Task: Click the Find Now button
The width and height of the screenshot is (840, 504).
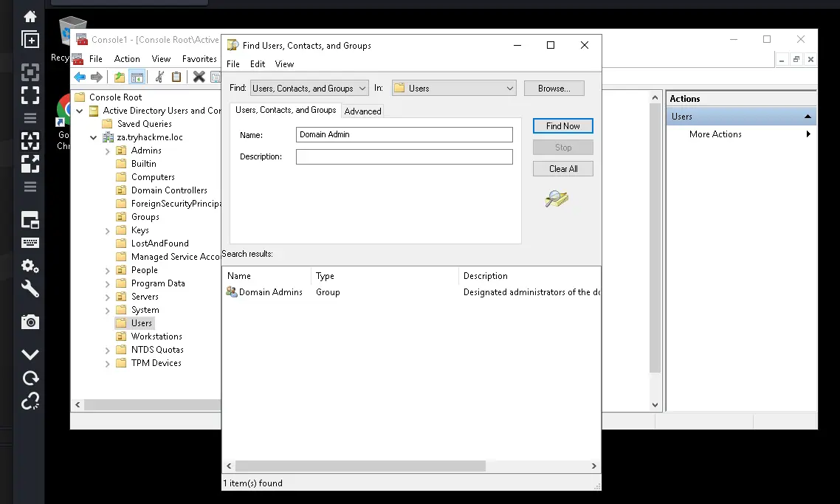Action: point(562,126)
